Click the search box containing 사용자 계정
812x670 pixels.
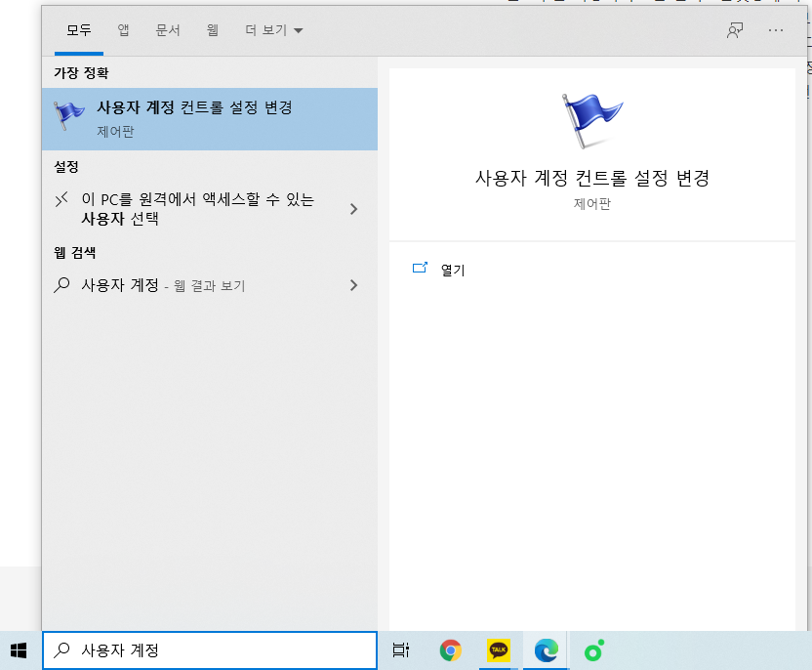[210, 650]
